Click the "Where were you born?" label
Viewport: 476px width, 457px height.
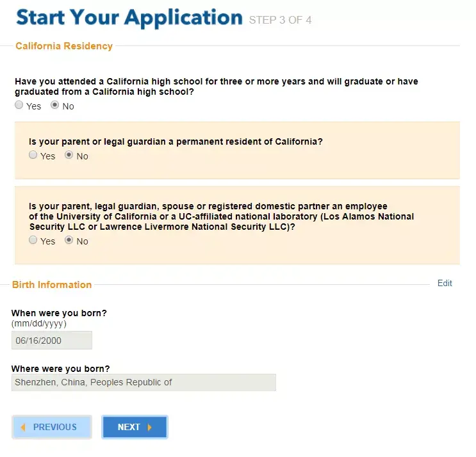click(x=61, y=369)
